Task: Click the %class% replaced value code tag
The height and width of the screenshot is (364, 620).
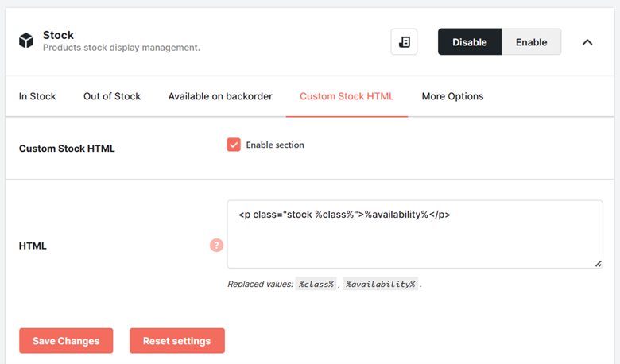Action: [316, 284]
